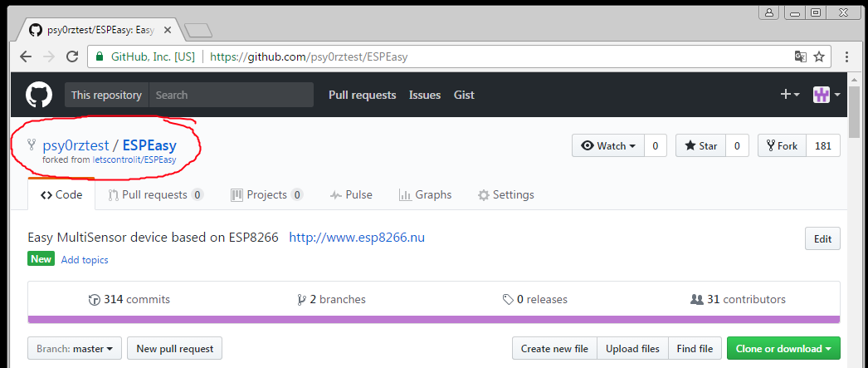
Task: Click the green padlock security icon
Action: click(x=100, y=56)
